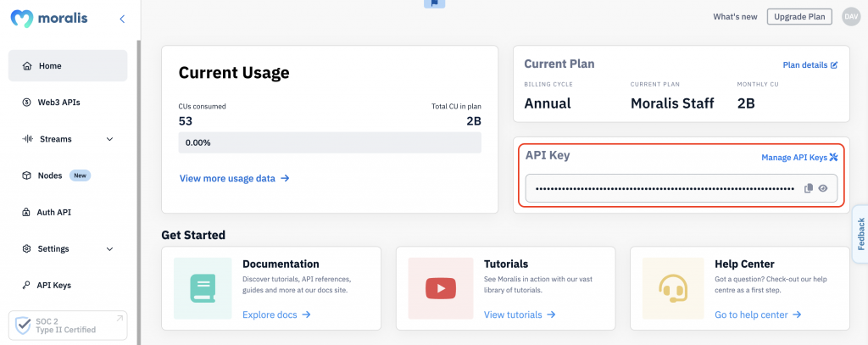
Task: Open the Plan details link
Action: pos(810,64)
